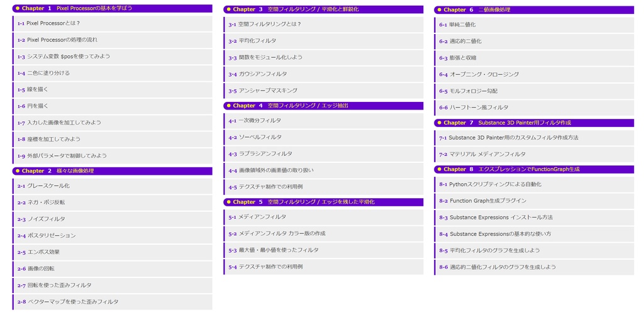Open 6-6 ハーフトーン風フィルタ
The width and height of the screenshot is (644, 317).
534,108
